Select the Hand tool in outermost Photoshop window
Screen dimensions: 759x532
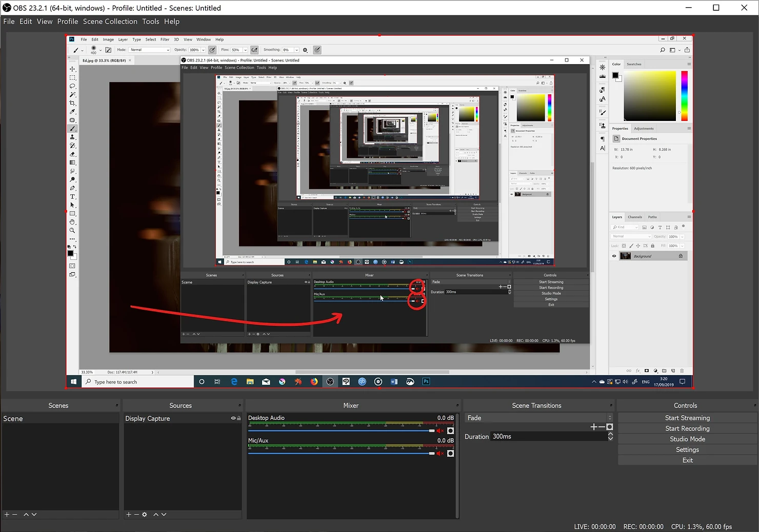[72, 222]
